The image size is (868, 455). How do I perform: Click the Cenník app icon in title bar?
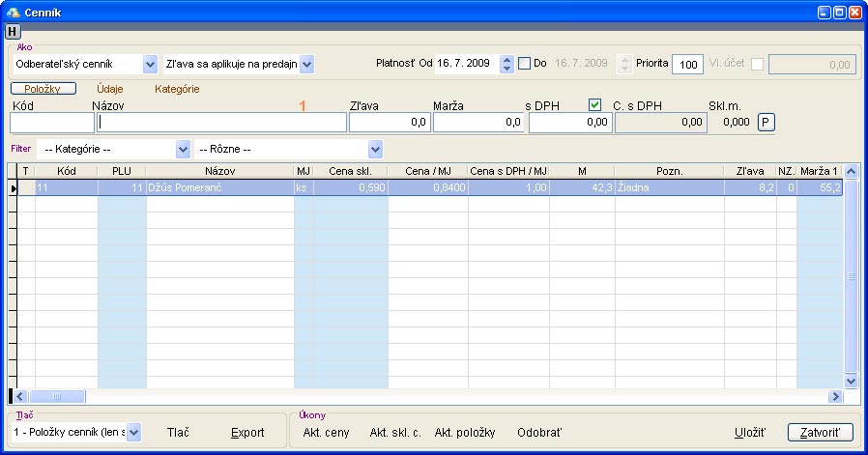(12, 11)
